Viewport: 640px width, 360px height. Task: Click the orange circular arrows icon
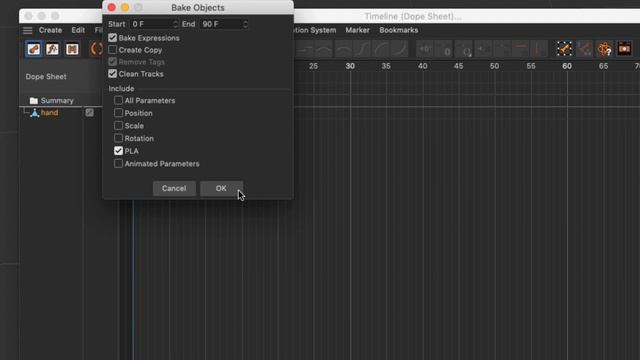tap(96, 49)
